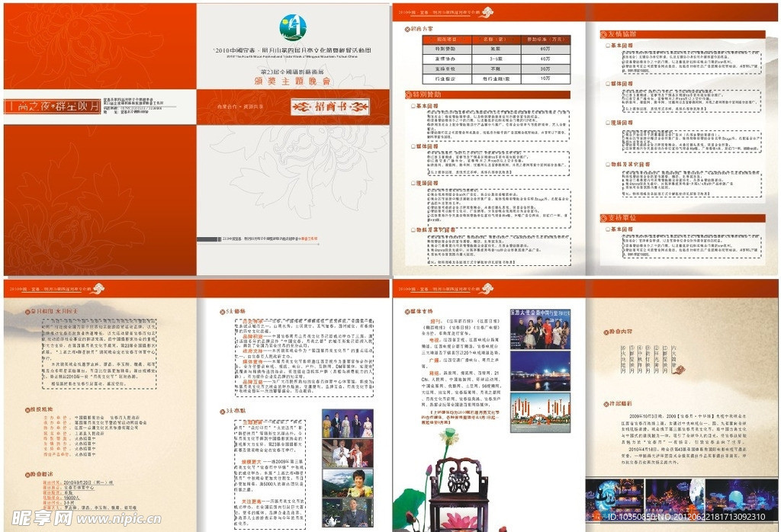This screenshot has height=532, width=781.
Task: Click the round mountain logo on the cover
Action: point(293,28)
